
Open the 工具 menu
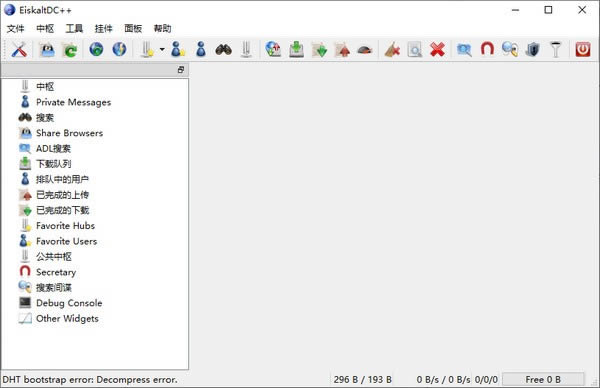click(x=74, y=28)
